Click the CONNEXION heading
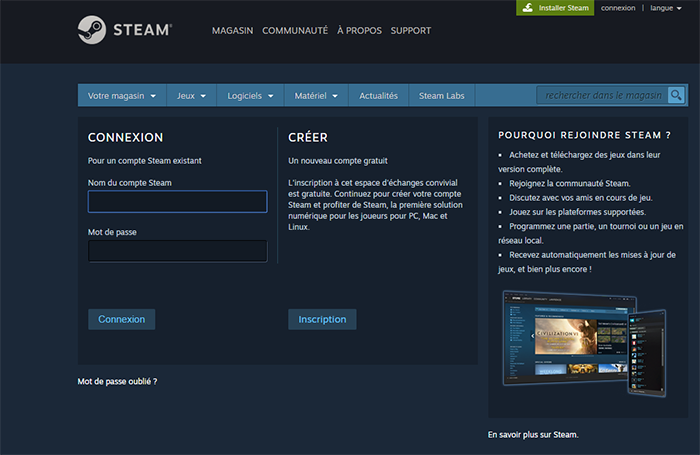The width and height of the screenshot is (700, 455). (x=125, y=138)
